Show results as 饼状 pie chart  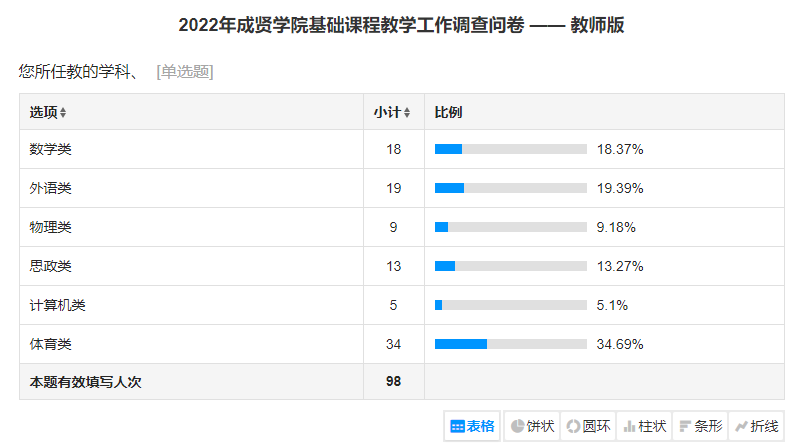point(531,426)
